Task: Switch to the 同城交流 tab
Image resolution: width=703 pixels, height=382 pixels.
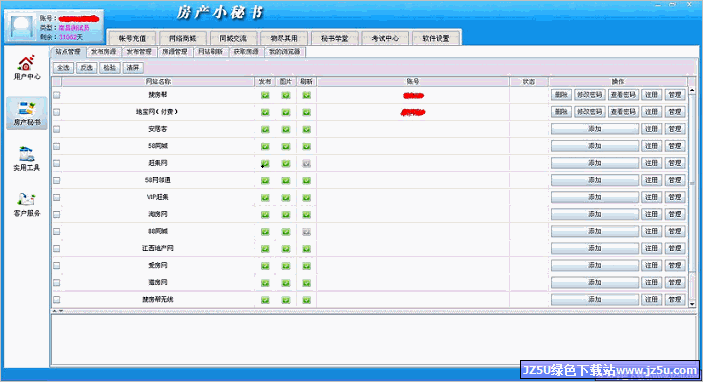Action: click(x=233, y=38)
